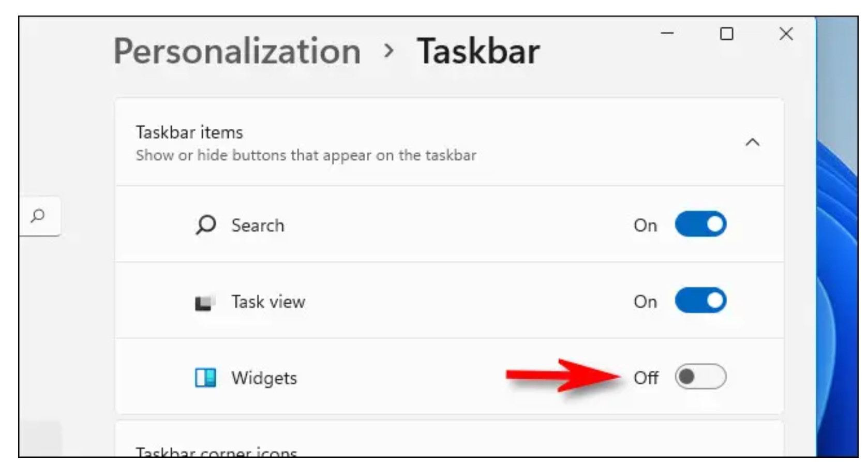The width and height of the screenshot is (868, 462).
Task: Click the magnifying glass icon beside Search
Action: 205,225
